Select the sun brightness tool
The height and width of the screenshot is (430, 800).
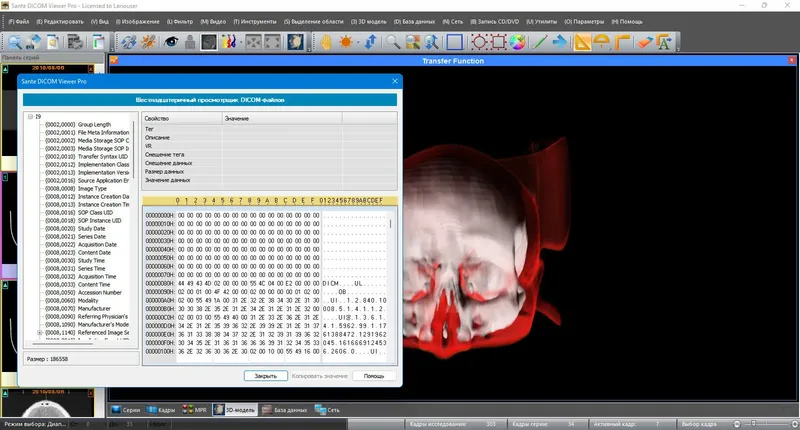pos(346,42)
